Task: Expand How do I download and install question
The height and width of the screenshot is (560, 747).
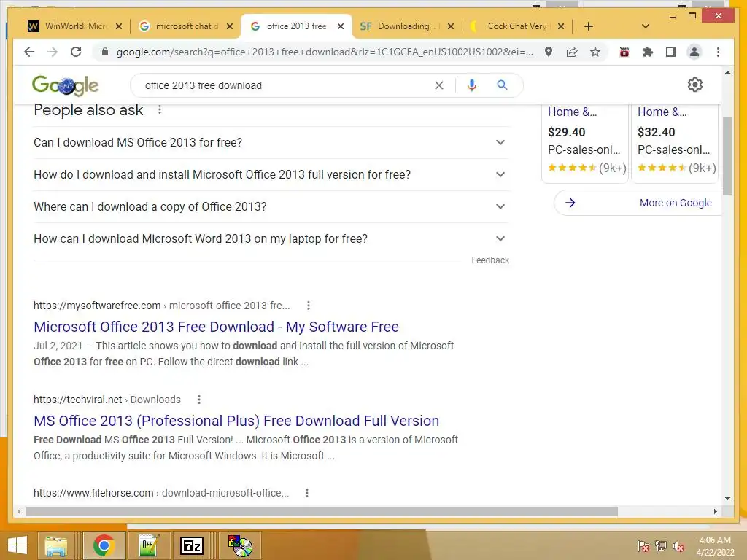Action: point(271,174)
